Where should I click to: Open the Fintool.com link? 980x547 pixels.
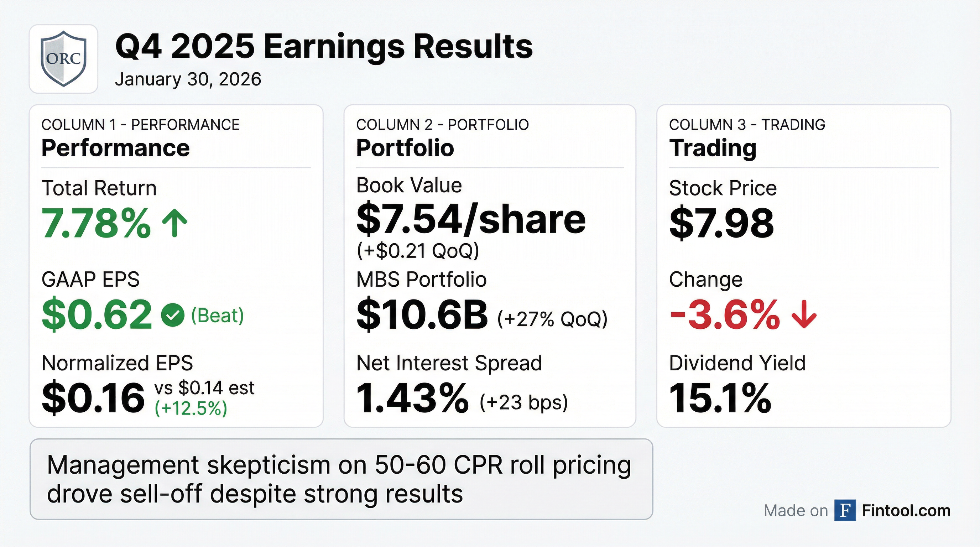906,510
